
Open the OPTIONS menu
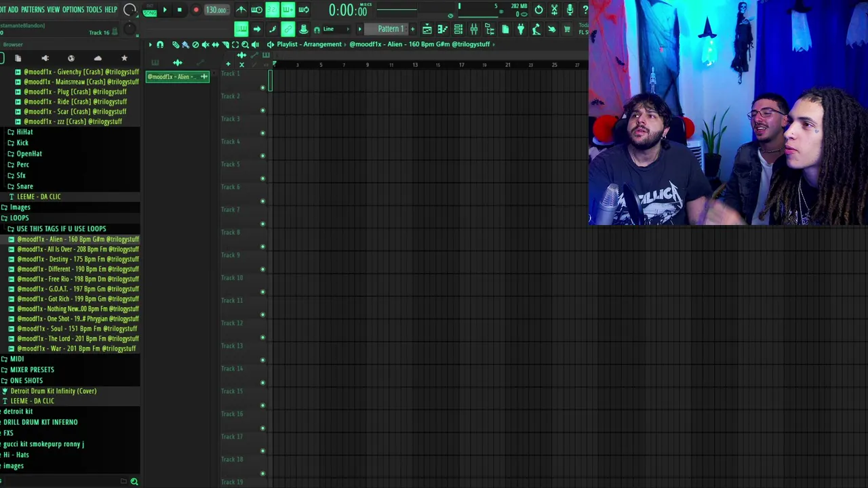tap(73, 9)
